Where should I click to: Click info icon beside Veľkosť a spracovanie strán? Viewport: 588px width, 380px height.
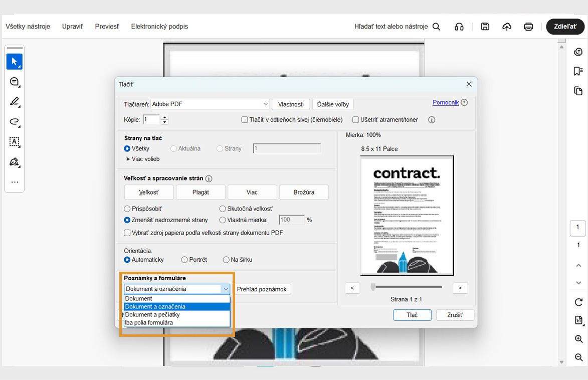pyautogui.click(x=209, y=178)
